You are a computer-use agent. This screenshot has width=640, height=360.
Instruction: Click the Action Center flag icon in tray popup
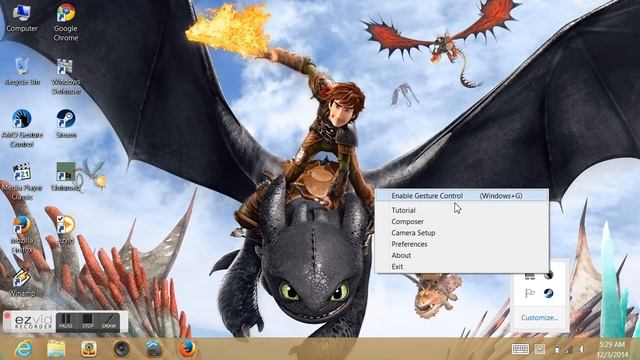point(529,293)
